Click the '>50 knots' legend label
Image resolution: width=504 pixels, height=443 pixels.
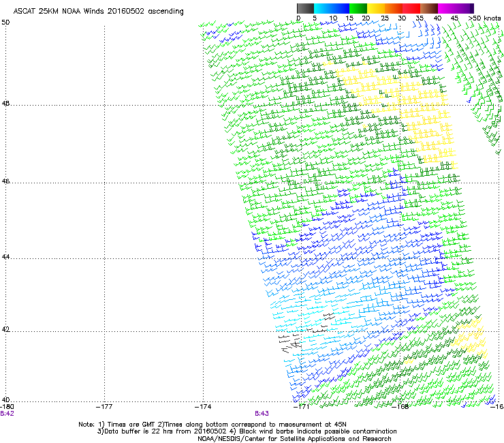(x=484, y=18)
